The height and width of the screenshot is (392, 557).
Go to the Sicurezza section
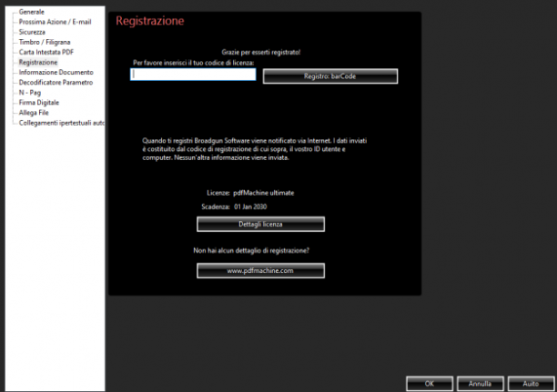[32, 32]
